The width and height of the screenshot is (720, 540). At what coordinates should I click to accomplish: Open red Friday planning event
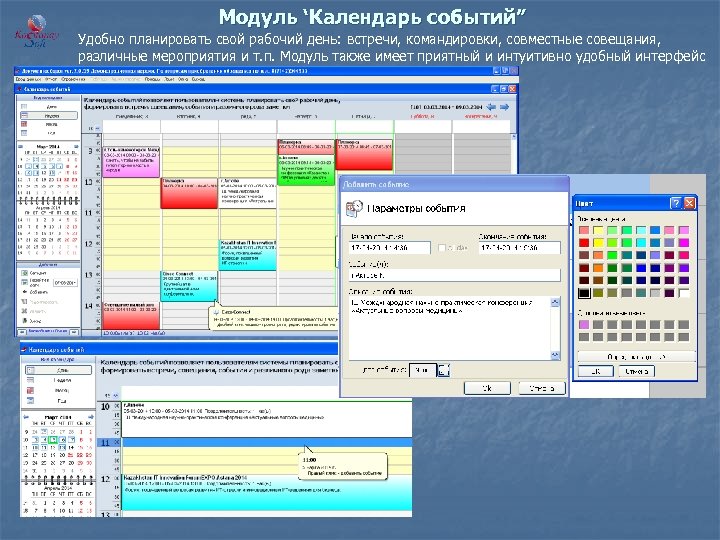(x=365, y=155)
